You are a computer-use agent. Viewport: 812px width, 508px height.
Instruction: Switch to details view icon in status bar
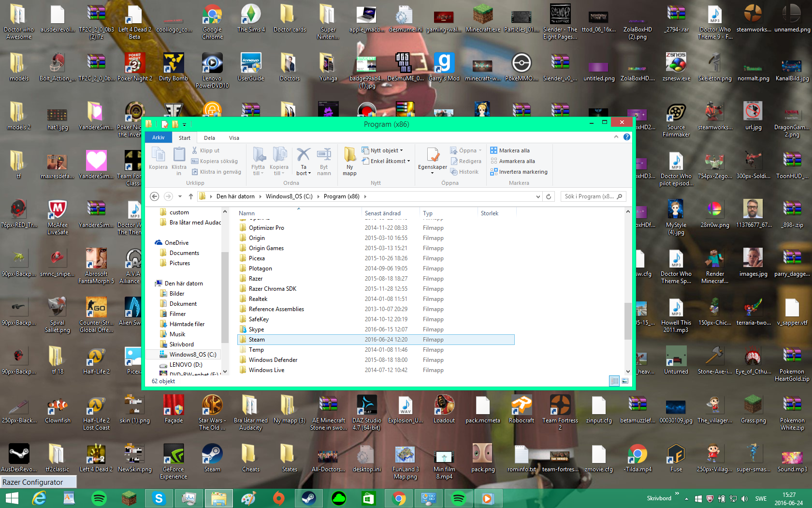click(614, 381)
